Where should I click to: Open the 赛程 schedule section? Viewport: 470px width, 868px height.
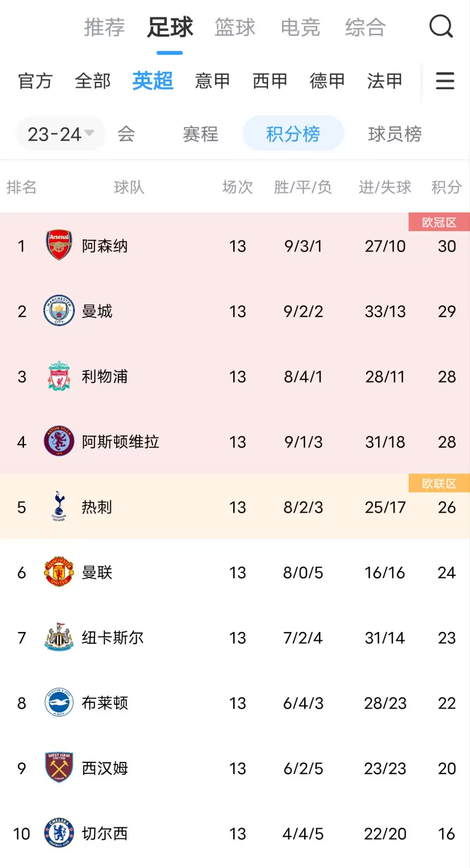coord(200,134)
